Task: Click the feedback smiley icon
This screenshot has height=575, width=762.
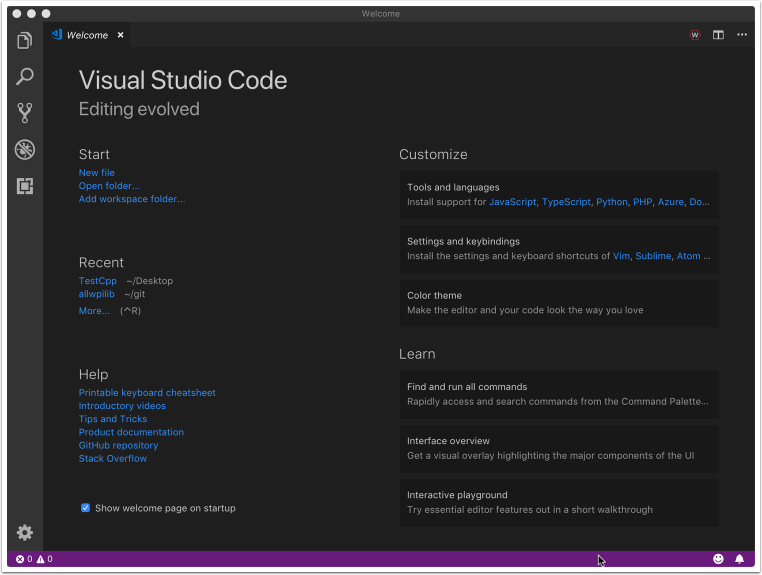Action: [x=718, y=559]
